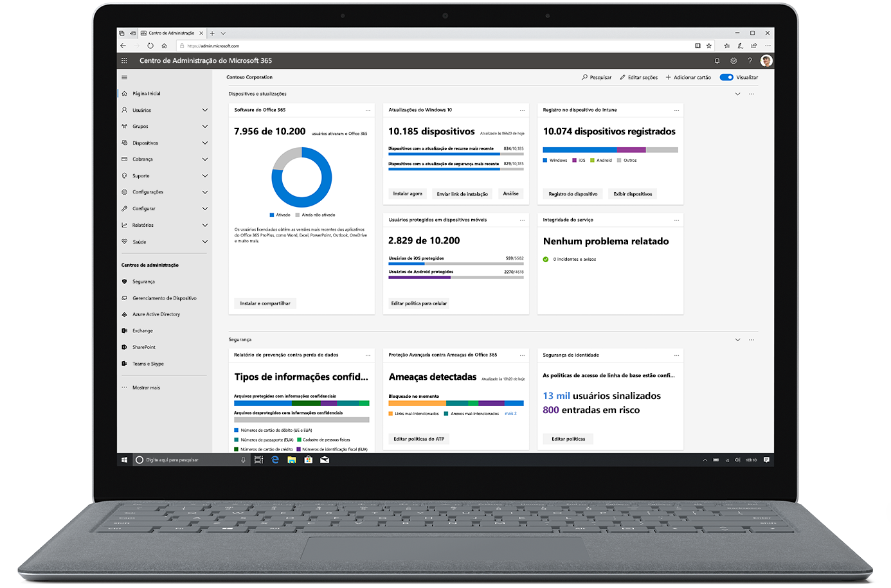The image size is (891, 588).
Task: Expand the Configurações menu chevron
Action: point(205,192)
